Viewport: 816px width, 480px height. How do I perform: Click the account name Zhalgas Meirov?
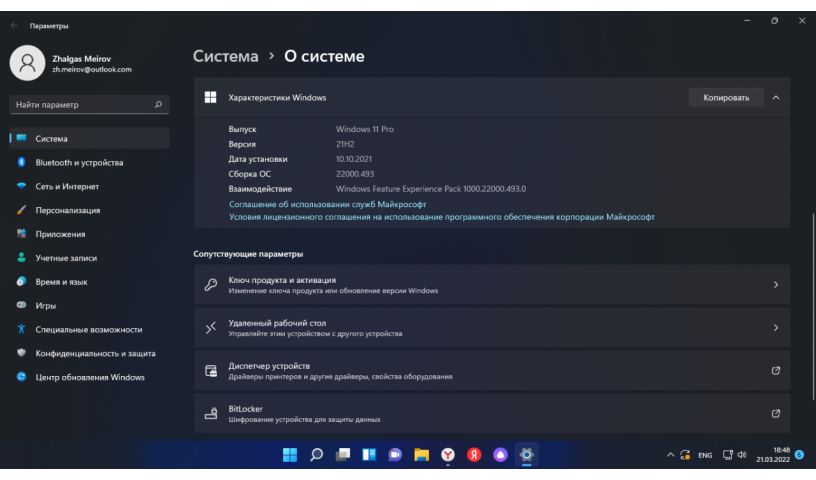(81, 59)
